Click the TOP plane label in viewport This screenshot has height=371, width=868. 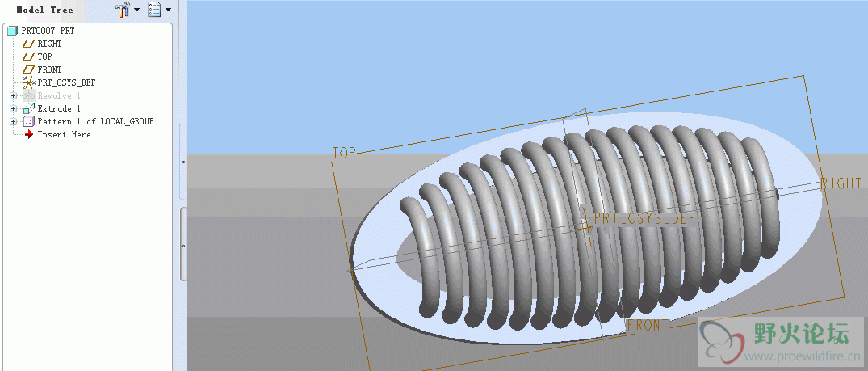344,153
